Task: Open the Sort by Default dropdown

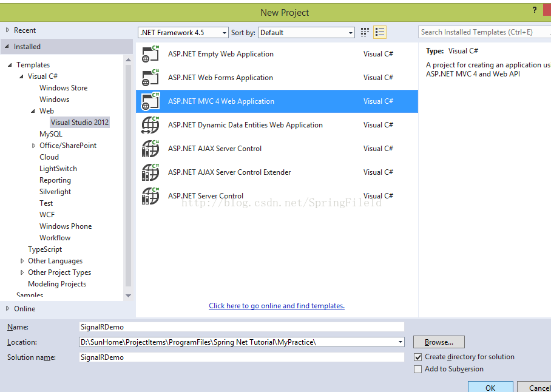Action: [x=306, y=33]
